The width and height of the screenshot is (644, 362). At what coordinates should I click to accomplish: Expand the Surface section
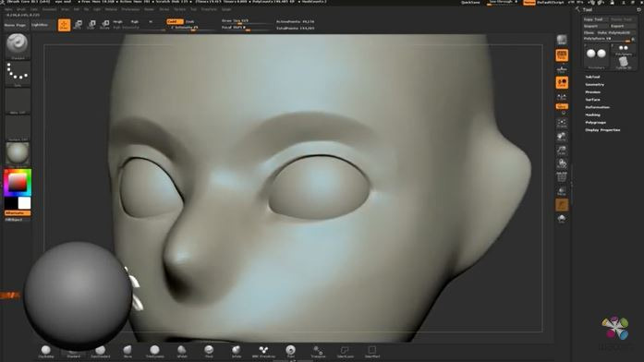[592, 100]
